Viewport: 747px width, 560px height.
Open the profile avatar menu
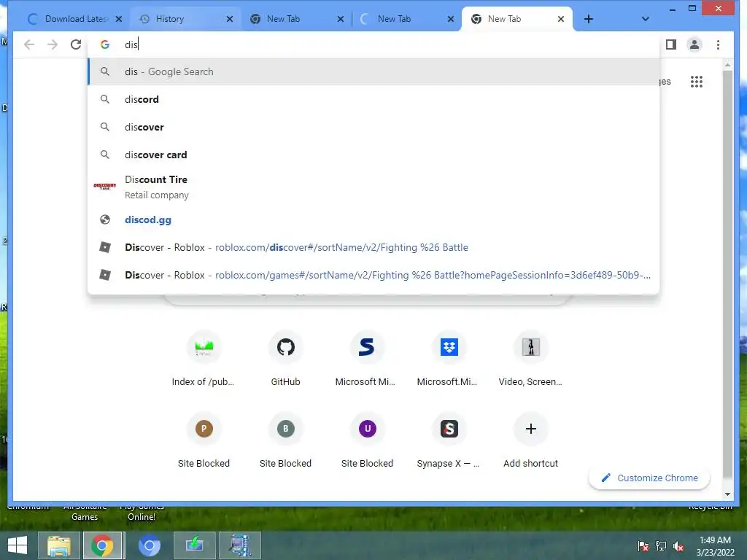click(x=694, y=44)
